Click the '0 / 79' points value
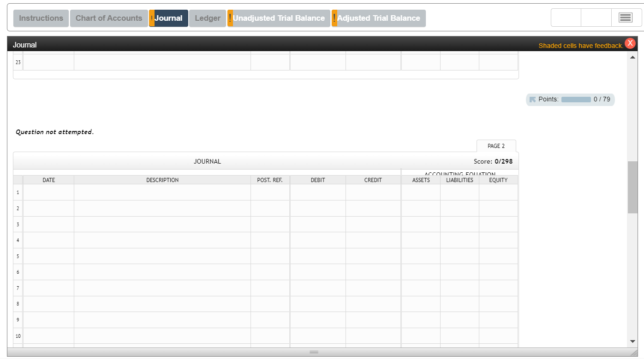This screenshot has width=644, height=359. tap(602, 100)
